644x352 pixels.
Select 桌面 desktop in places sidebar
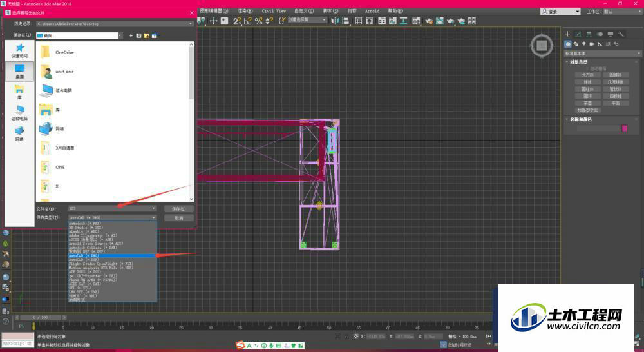coord(19,71)
